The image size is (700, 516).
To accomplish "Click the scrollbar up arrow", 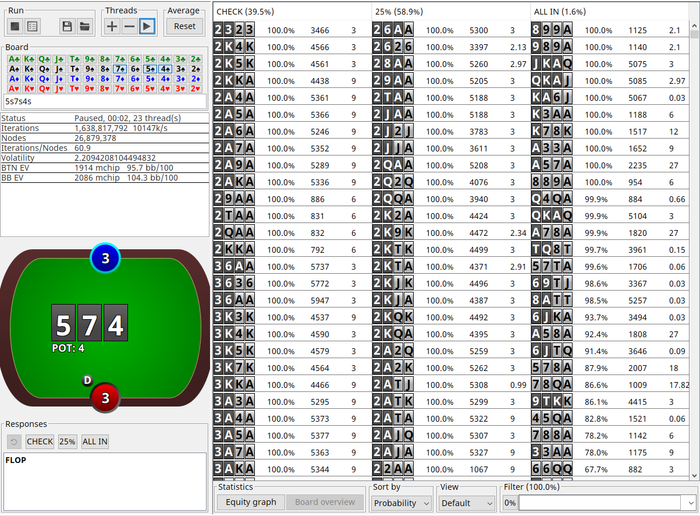I will pyautogui.click(x=694, y=25).
